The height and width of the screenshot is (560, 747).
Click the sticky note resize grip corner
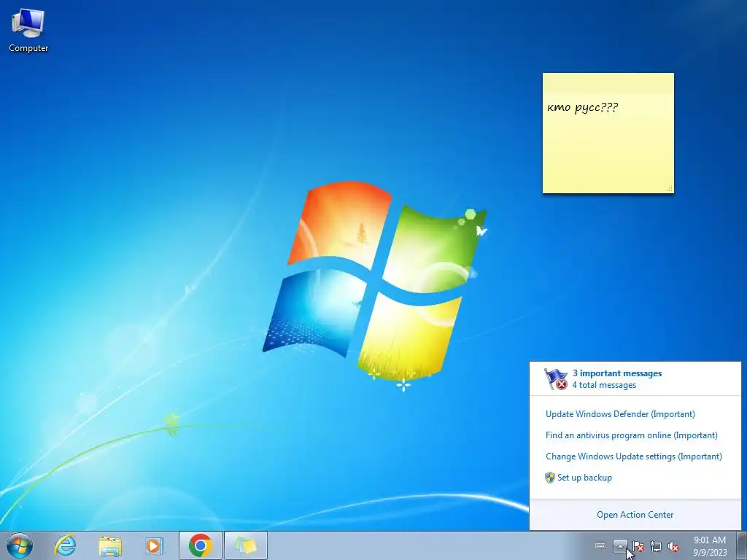(x=670, y=189)
